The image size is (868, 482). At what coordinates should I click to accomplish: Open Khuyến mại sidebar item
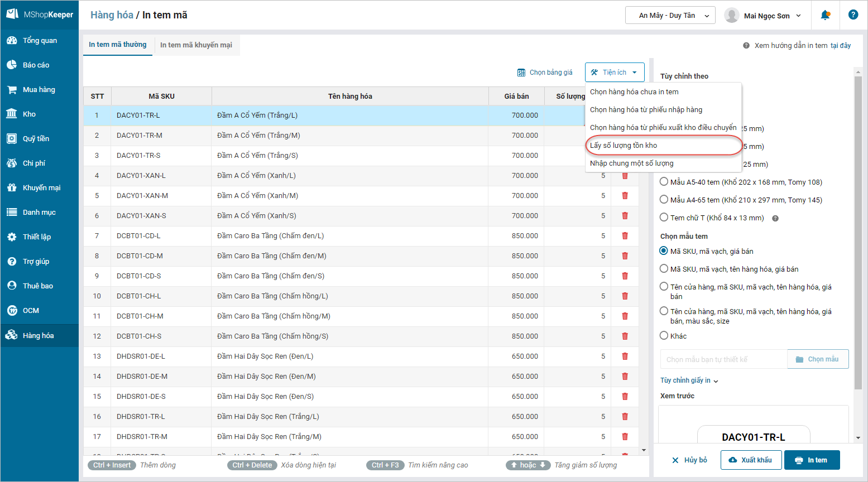41,188
